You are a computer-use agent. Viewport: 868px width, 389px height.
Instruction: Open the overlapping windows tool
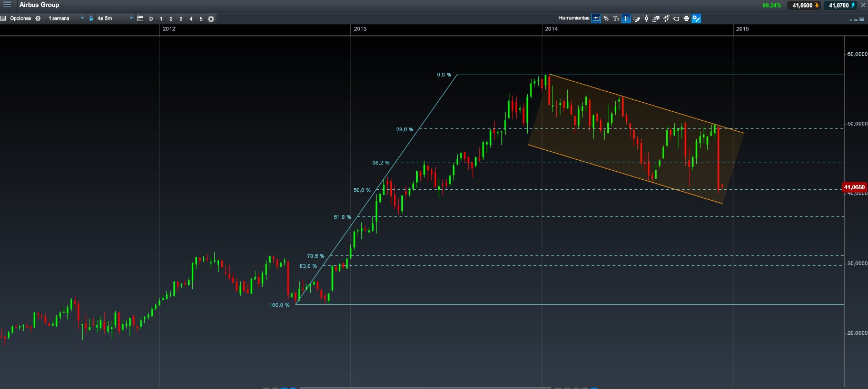[656, 18]
